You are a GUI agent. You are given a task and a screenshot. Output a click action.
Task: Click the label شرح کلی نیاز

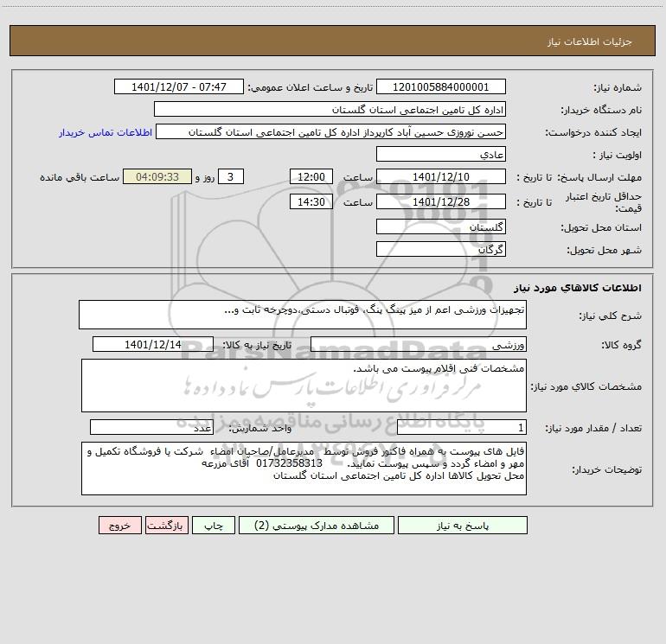tap(611, 316)
